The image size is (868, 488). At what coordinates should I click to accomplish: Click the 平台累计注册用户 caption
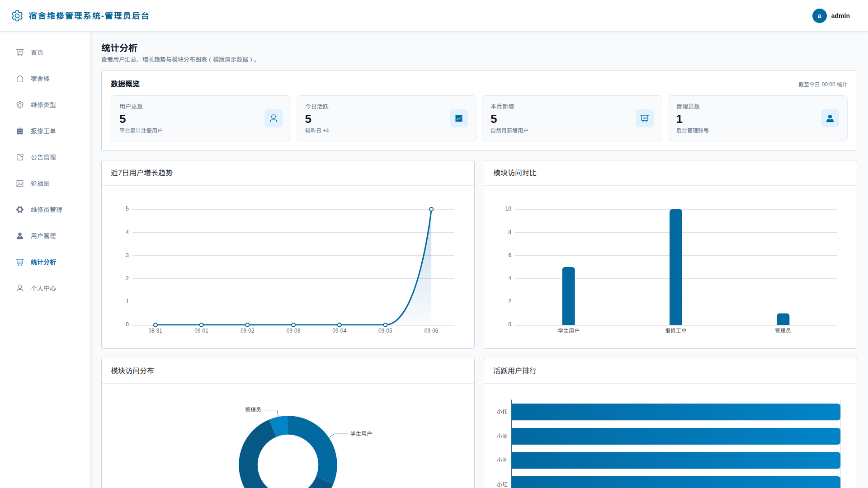141,131
